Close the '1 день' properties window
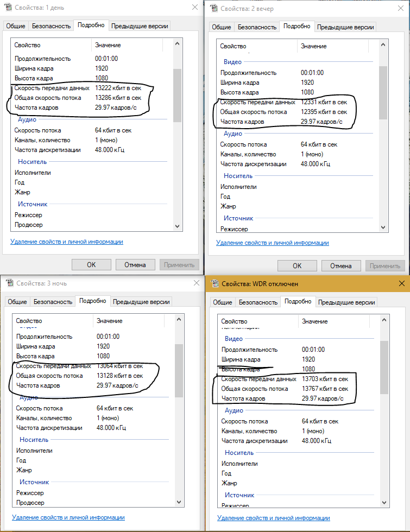Screen dimensions: 410x532 tap(194, 7)
